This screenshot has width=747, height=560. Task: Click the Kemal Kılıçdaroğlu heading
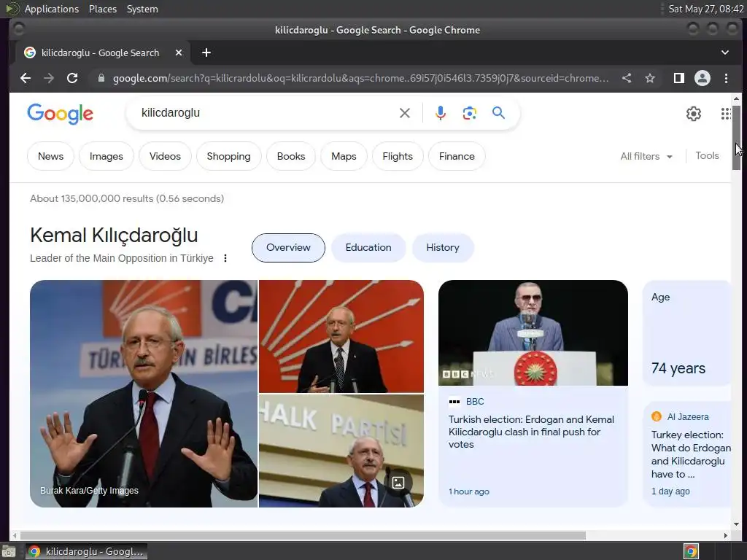114,236
